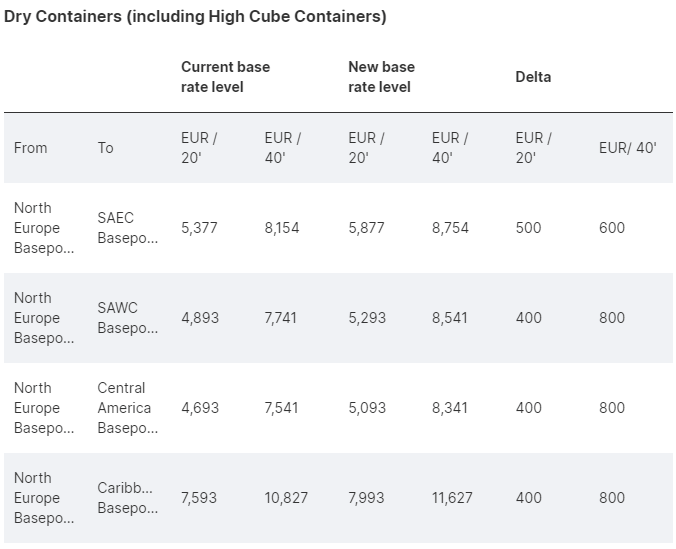
Task: Click the 8,341 new rate value
Action: 450,408
